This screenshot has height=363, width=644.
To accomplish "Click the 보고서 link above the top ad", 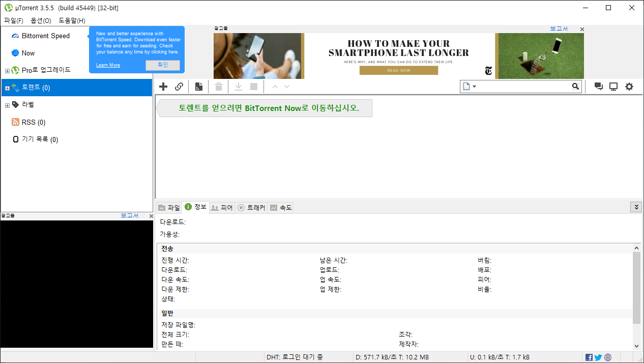I will 559,29.
